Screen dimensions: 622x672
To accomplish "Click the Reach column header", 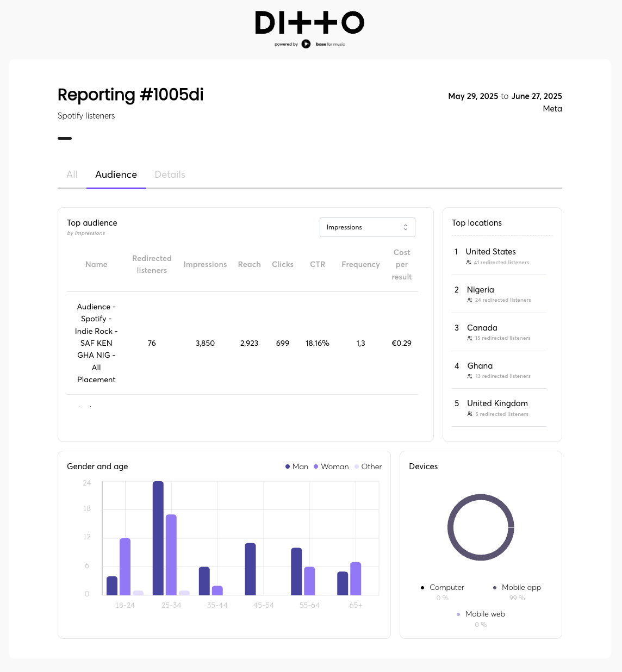I will point(249,264).
